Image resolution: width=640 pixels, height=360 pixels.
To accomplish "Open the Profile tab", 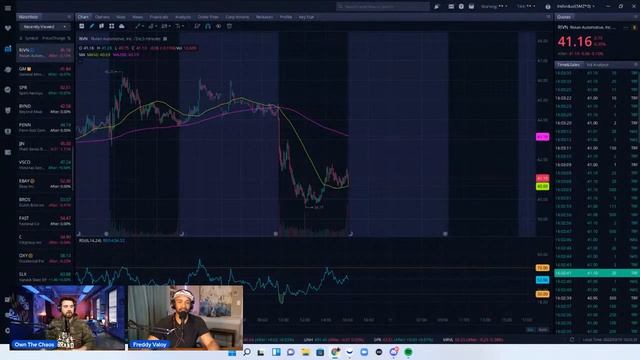I will coord(286,17).
